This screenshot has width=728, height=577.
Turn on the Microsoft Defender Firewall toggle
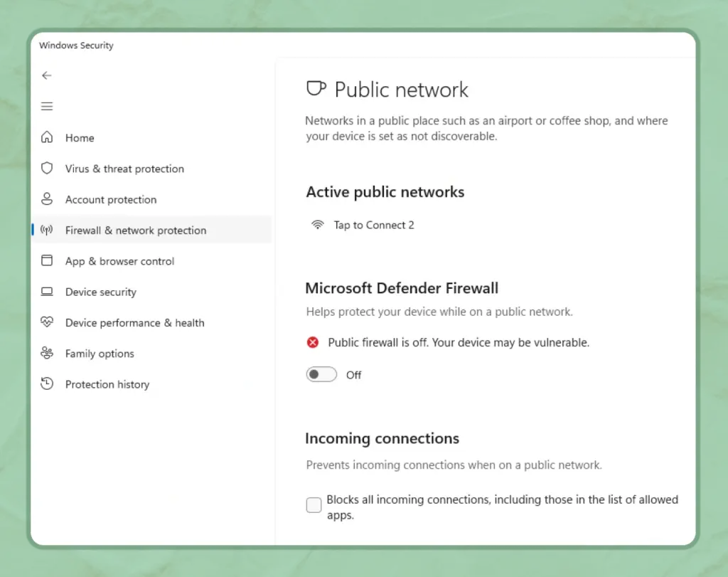pos(321,374)
